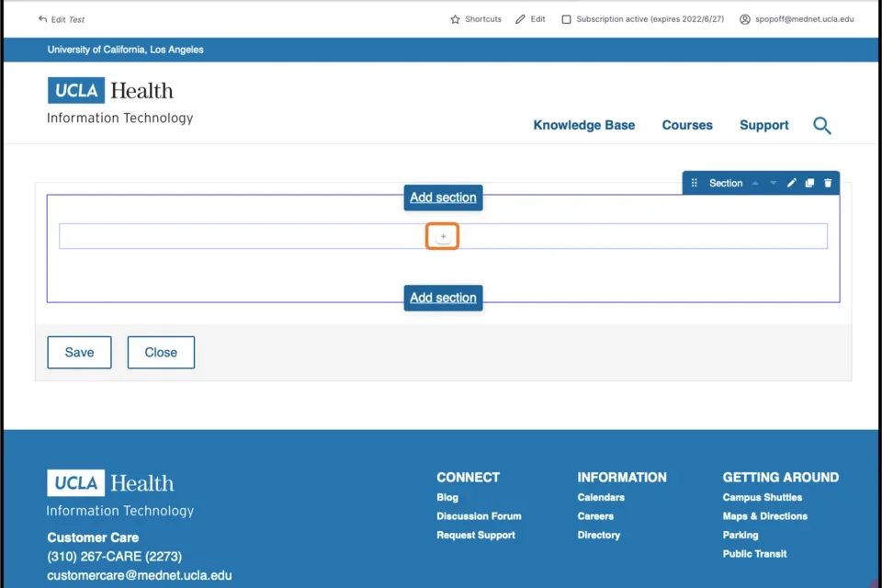Navigate to the Courses menu item
Screen dimensions: 882x588
pos(686,125)
